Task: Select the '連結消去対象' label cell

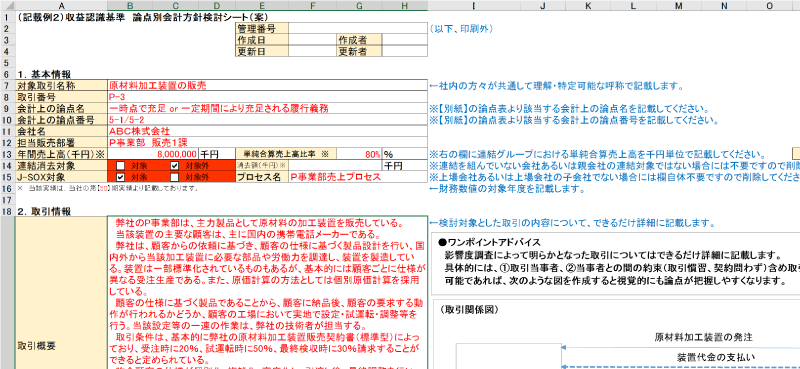Action: pos(62,165)
